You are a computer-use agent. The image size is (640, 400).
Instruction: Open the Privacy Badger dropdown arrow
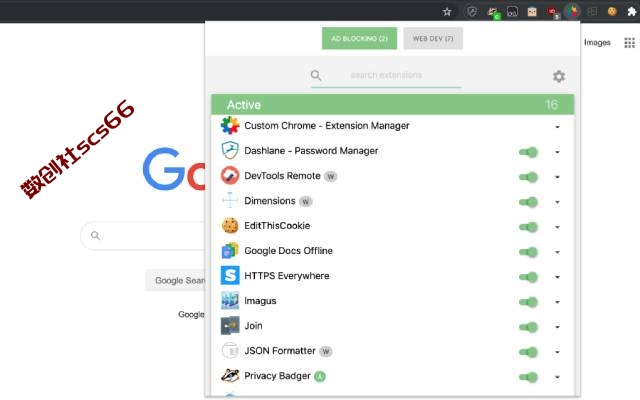557,377
